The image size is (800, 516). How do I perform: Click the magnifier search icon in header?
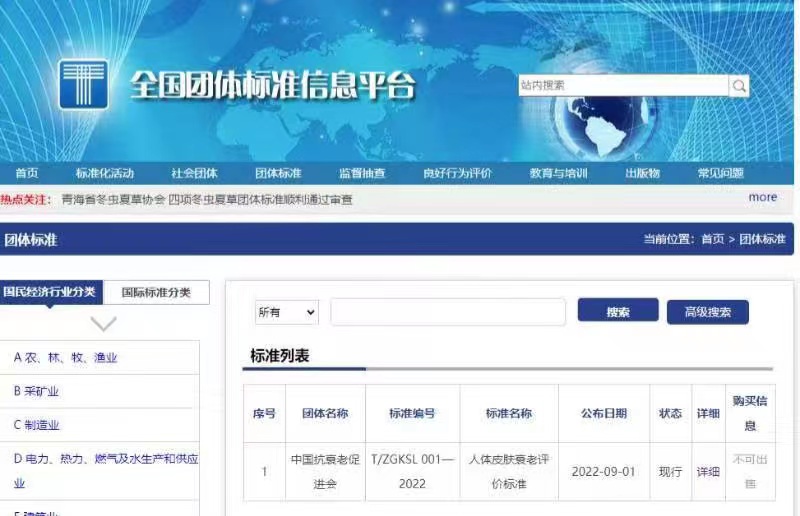[x=739, y=86]
